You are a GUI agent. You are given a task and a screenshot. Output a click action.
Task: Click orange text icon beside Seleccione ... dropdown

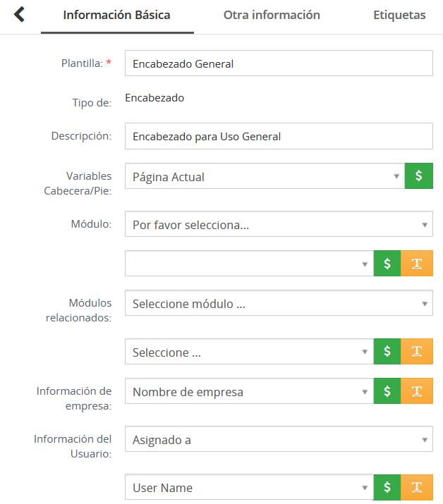pyautogui.click(x=417, y=352)
